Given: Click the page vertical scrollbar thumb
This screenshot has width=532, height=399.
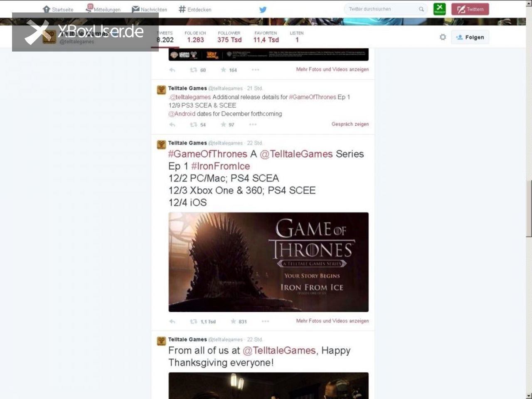Looking at the screenshot, I should coord(529,208).
